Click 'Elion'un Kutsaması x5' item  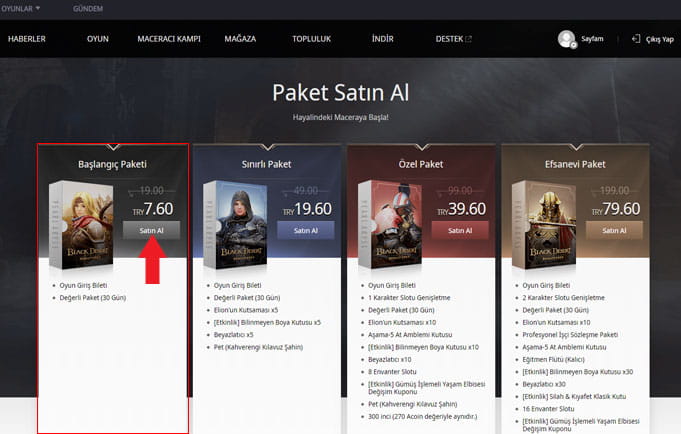click(x=246, y=310)
